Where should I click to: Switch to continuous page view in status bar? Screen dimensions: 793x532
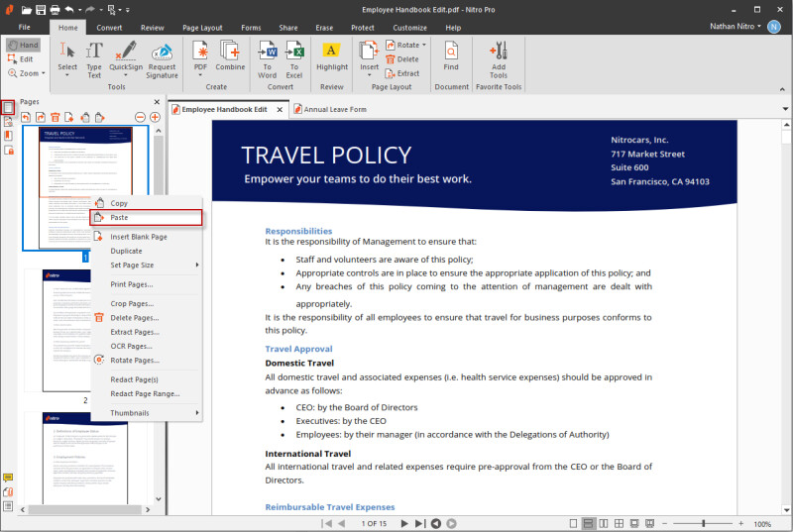[589, 523]
